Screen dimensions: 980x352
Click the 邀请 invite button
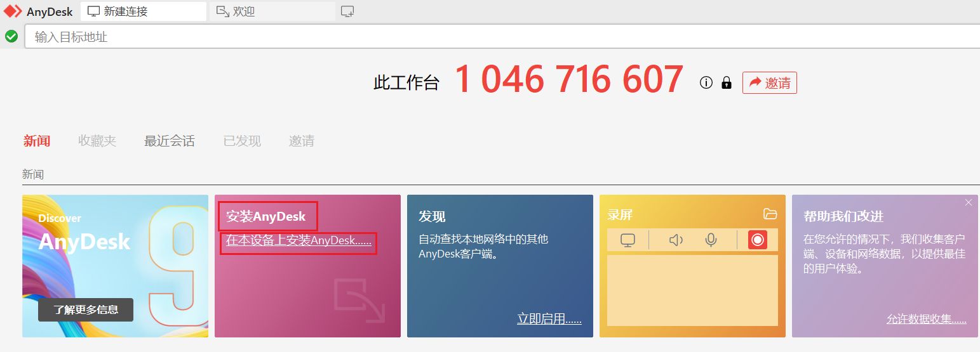769,82
